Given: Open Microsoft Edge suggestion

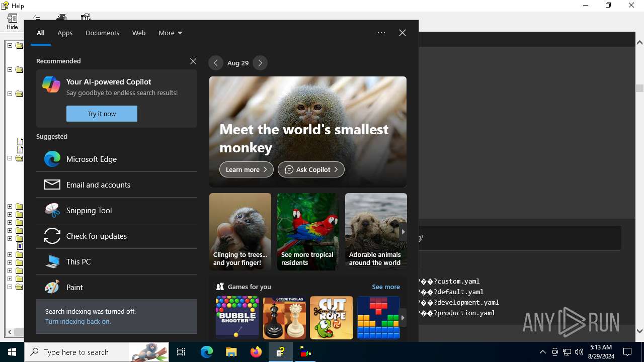Looking at the screenshot, I should (117, 159).
